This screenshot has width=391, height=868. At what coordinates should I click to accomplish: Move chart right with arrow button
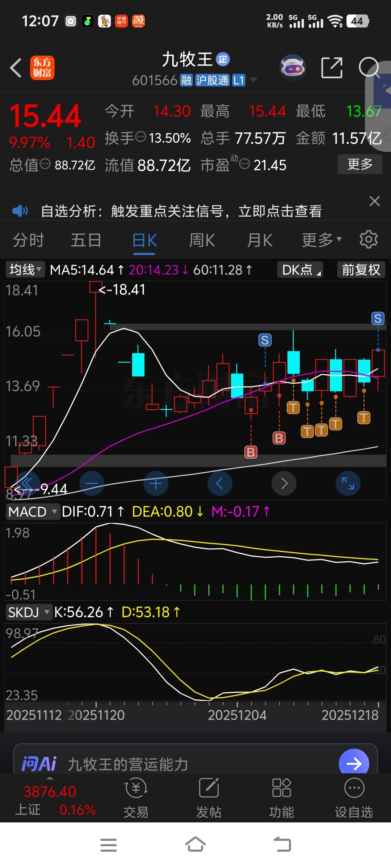click(284, 483)
